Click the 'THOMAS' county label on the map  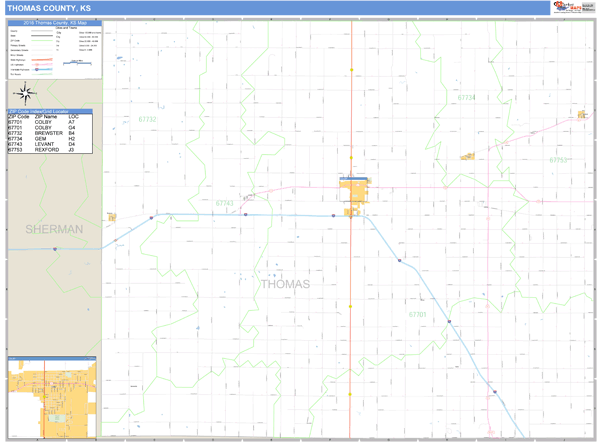pyautogui.click(x=285, y=284)
